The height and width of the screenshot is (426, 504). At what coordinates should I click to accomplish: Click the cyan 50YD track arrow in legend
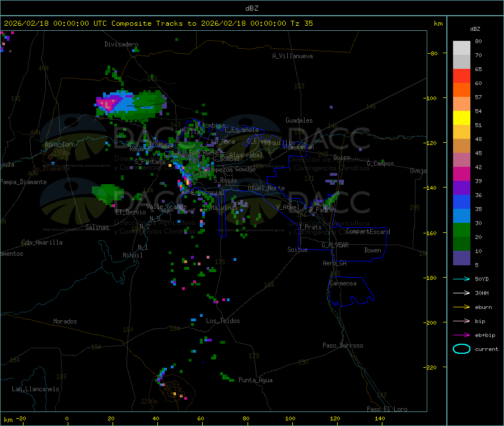[x=461, y=279]
